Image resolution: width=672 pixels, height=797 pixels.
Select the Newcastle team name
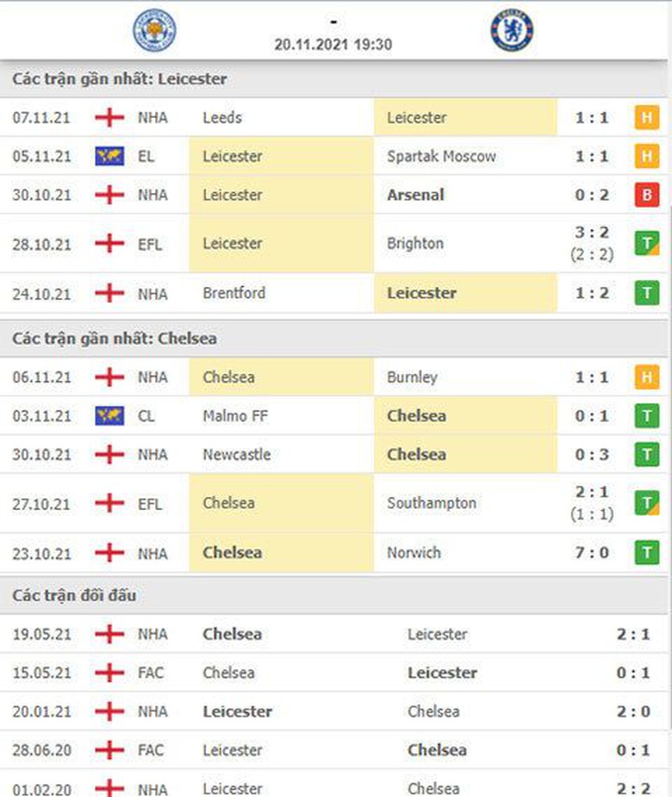click(236, 455)
